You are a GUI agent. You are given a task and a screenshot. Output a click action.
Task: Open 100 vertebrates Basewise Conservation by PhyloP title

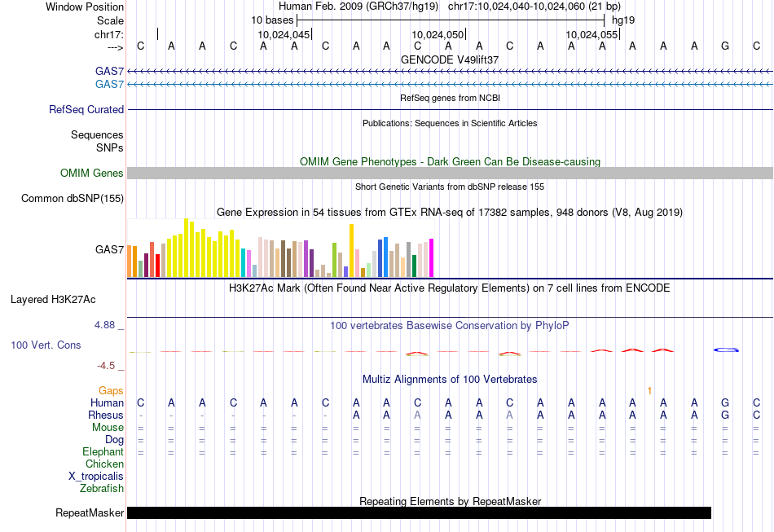(450, 326)
